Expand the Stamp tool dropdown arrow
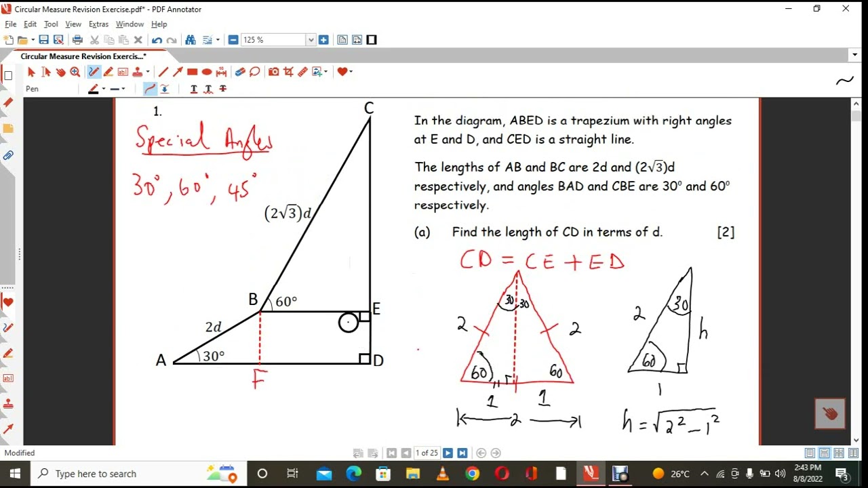 click(147, 72)
